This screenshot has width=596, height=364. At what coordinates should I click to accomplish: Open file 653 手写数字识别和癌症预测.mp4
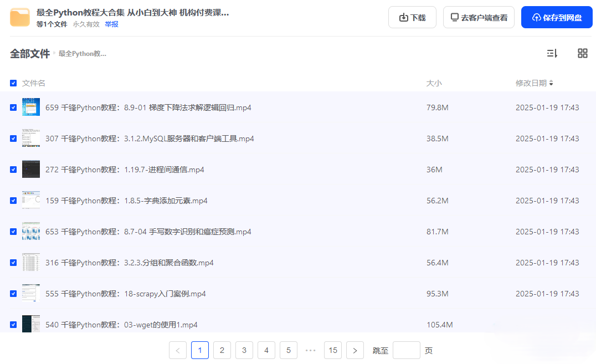click(x=148, y=232)
